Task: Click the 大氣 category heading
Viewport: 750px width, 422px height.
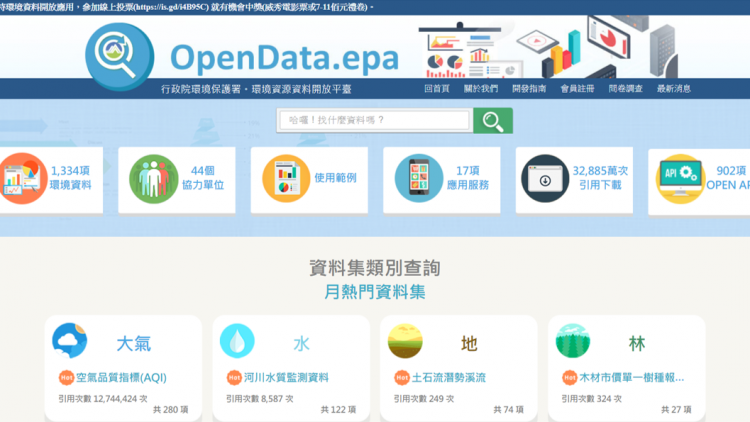Action: pyautogui.click(x=133, y=344)
